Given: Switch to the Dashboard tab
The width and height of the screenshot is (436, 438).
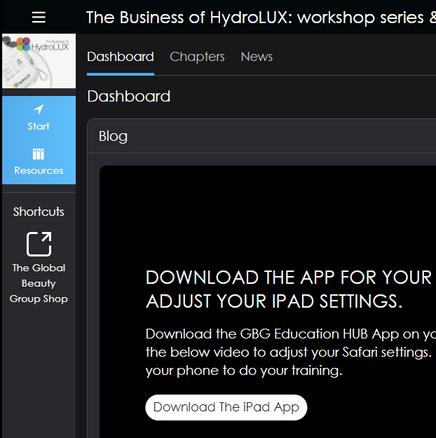Looking at the screenshot, I should 120,57.
